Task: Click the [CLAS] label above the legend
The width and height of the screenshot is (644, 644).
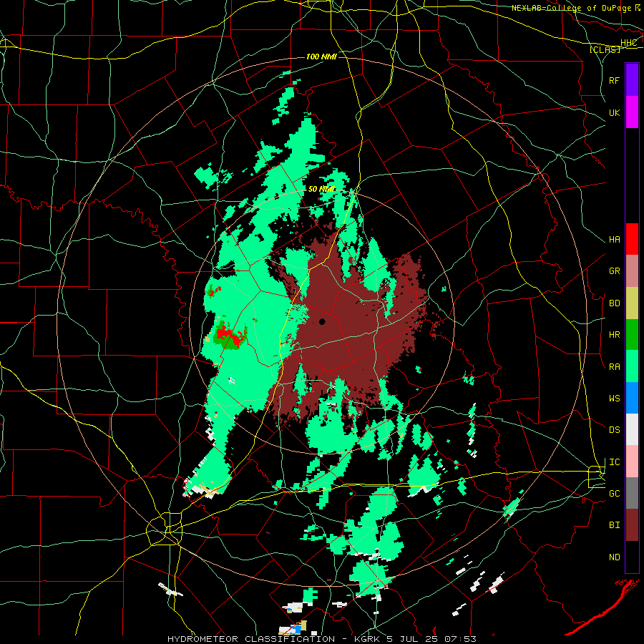Action: tap(605, 49)
